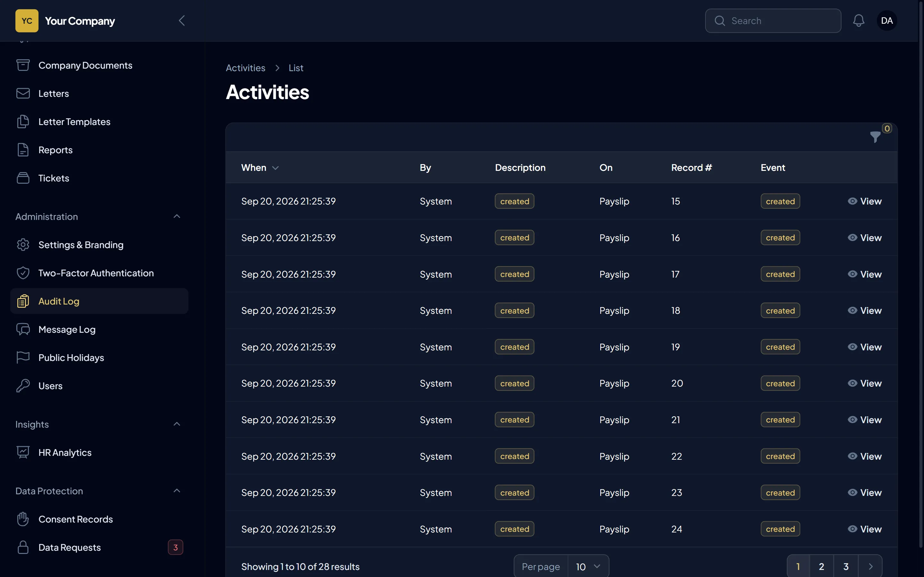The width and height of the screenshot is (924, 577).
Task: Click the HR Analytics chart icon
Action: point(23,452)
